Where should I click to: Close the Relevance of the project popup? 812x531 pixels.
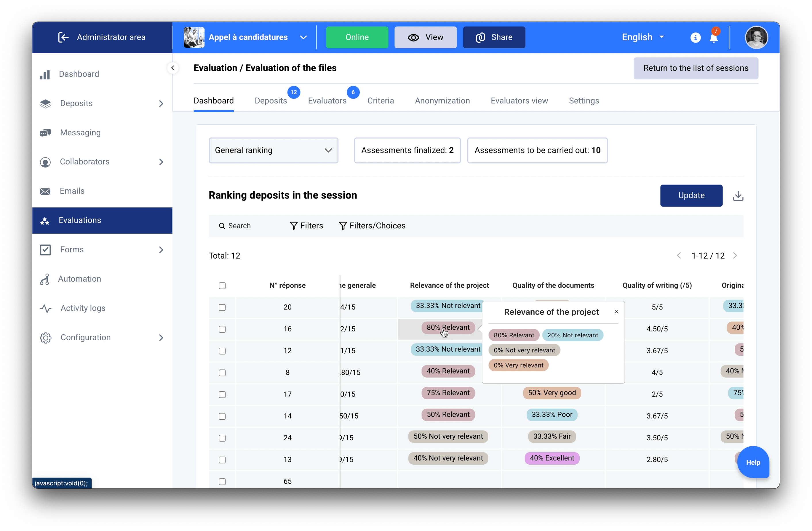(616, 312)
